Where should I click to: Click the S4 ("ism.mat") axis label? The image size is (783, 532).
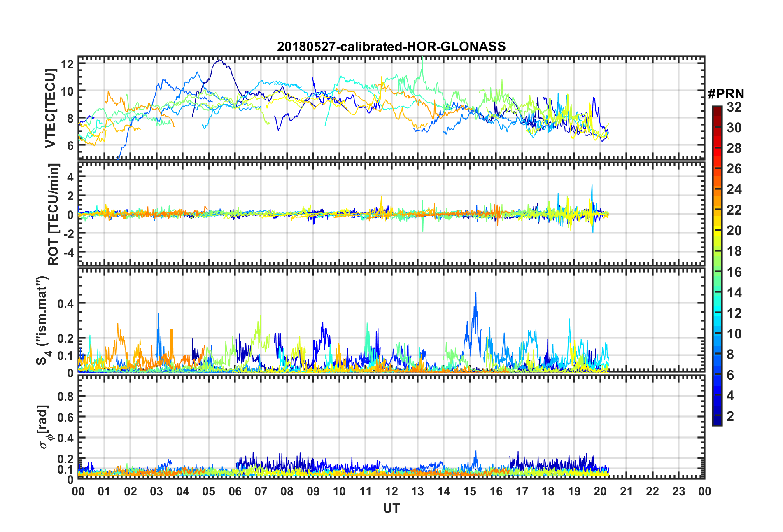pos(42,320)
